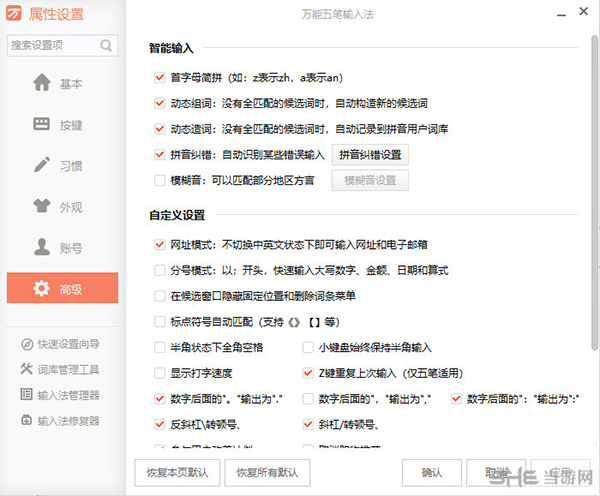The image size is (600, 496).
Task: Focus the 搜索设置项 search field
Action: [62, 46]
